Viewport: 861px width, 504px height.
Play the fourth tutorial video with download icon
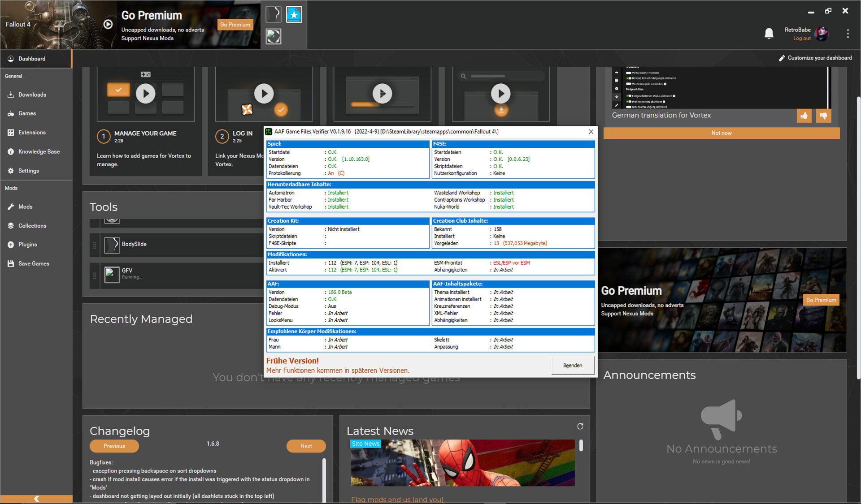[x=500, y=94]
